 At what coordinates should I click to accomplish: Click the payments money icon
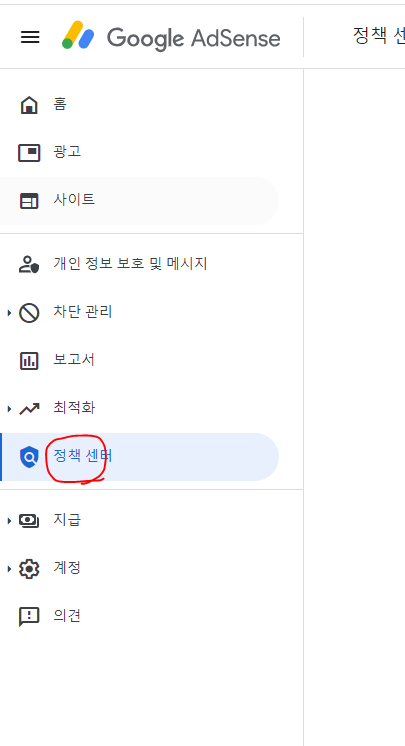[29, 520]
